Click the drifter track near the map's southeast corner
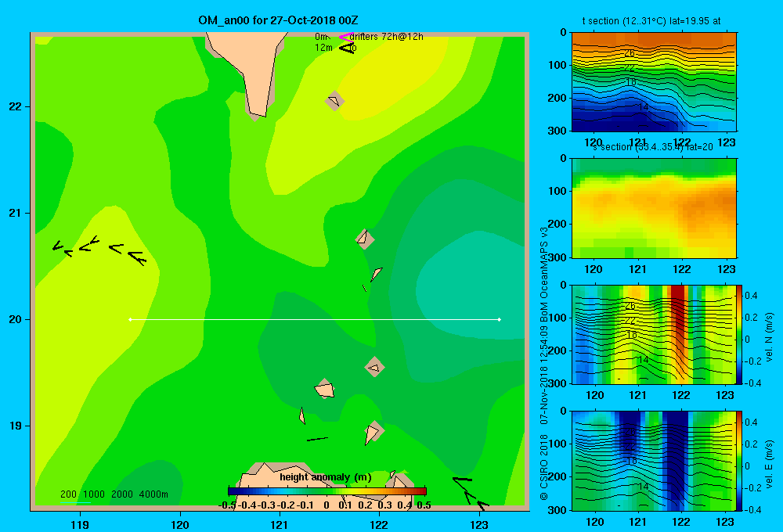Viewport: 783px width, 532px height. pyautogui.click(x=470, y=493)
